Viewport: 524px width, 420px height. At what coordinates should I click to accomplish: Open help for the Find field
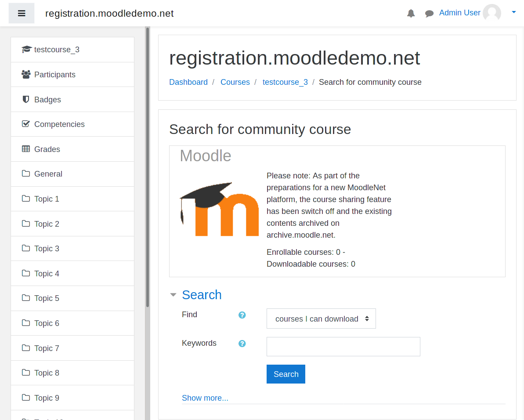point(242,315)
